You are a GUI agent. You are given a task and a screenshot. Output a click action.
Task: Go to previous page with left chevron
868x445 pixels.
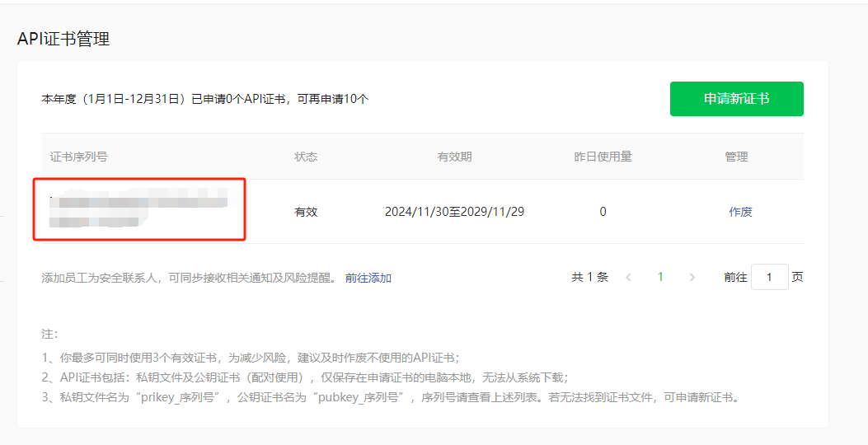[628, 277]
